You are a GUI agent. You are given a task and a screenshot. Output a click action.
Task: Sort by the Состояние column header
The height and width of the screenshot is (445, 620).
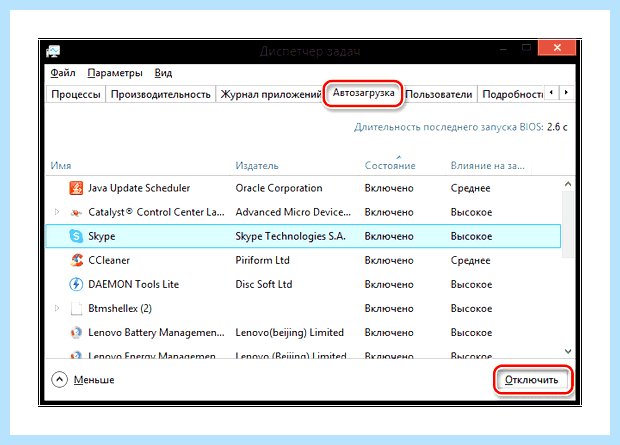390,166
